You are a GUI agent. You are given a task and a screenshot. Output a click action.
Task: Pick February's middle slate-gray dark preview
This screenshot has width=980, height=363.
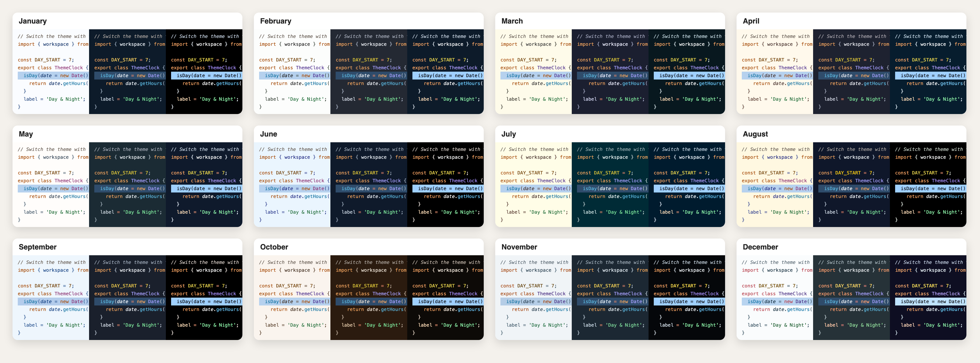coord(369,72)
